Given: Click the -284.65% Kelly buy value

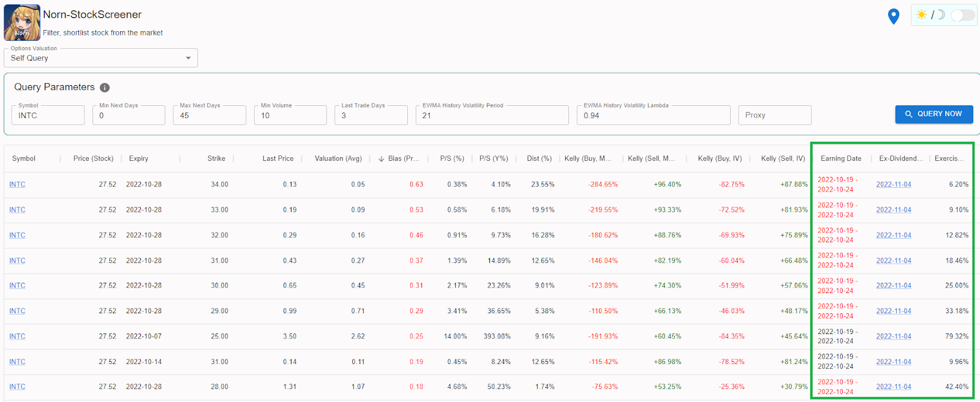Looking at the screenshot, I should [x=603, y=184].
